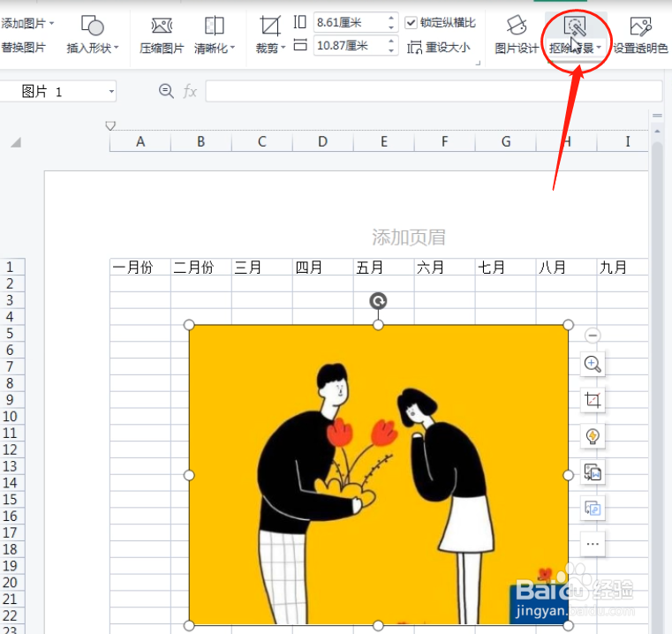Click cell containing 七月
Viewport: 672px width, 634px height.
(x=506, y=267)
